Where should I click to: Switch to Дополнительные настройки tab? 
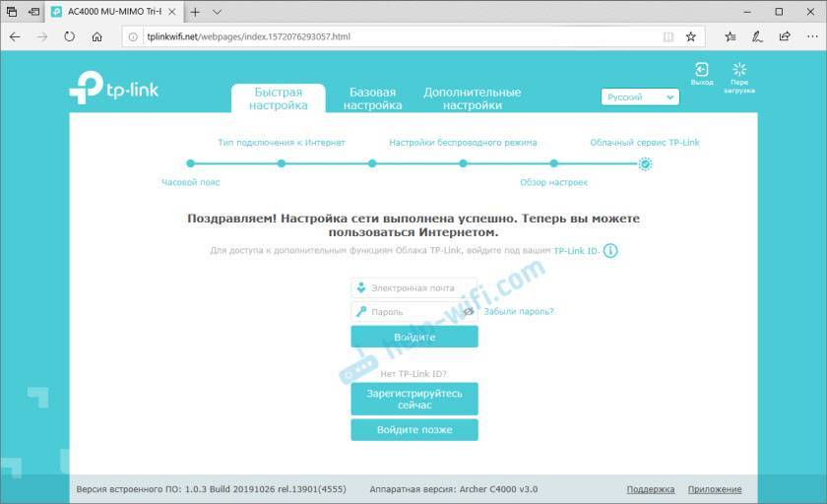point(472,98)
